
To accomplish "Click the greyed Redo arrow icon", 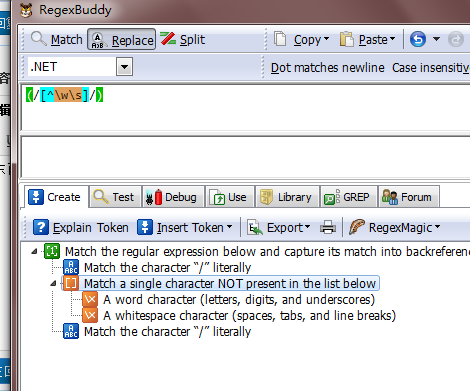I will (x=456, y=39).
